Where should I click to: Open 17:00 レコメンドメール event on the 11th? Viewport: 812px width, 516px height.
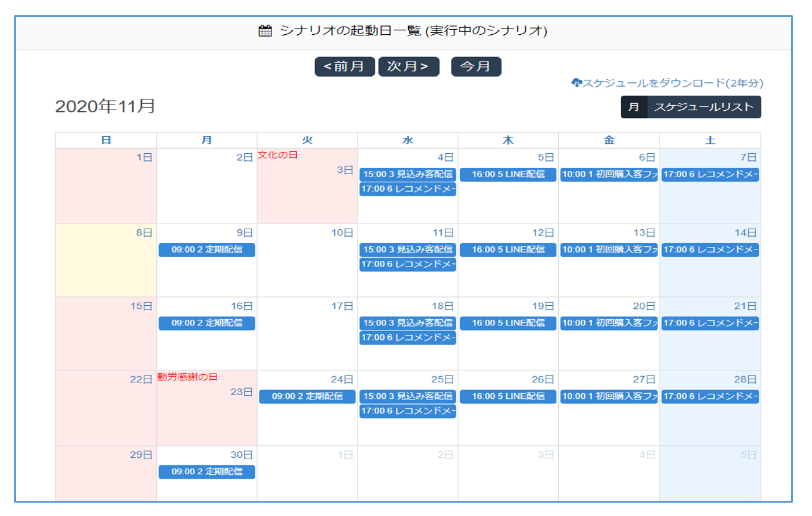click(408, 265)
